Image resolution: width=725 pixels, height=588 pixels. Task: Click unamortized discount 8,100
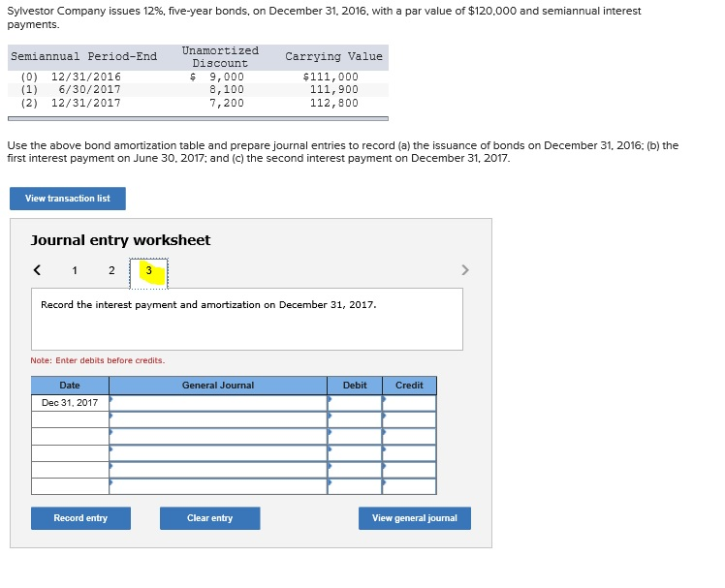227,90
